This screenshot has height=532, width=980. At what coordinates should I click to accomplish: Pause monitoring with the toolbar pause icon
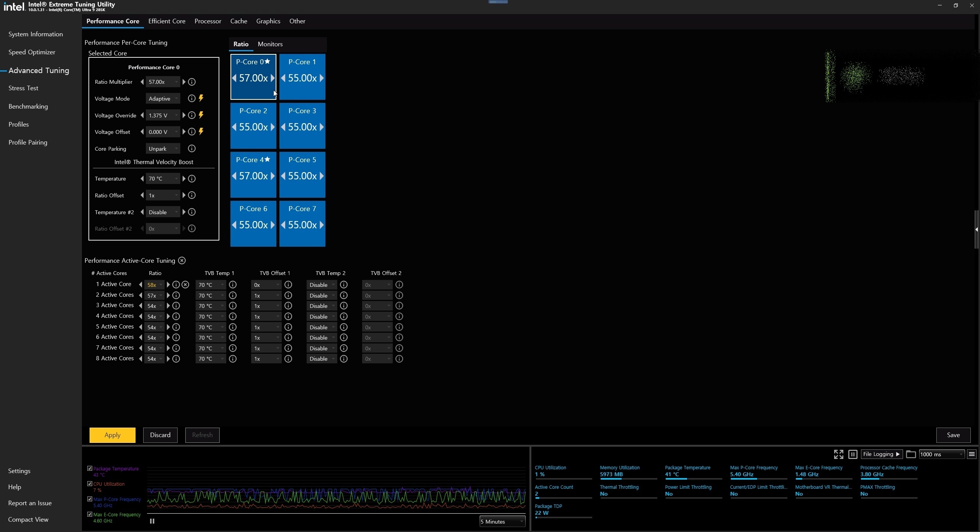[853, 454]
